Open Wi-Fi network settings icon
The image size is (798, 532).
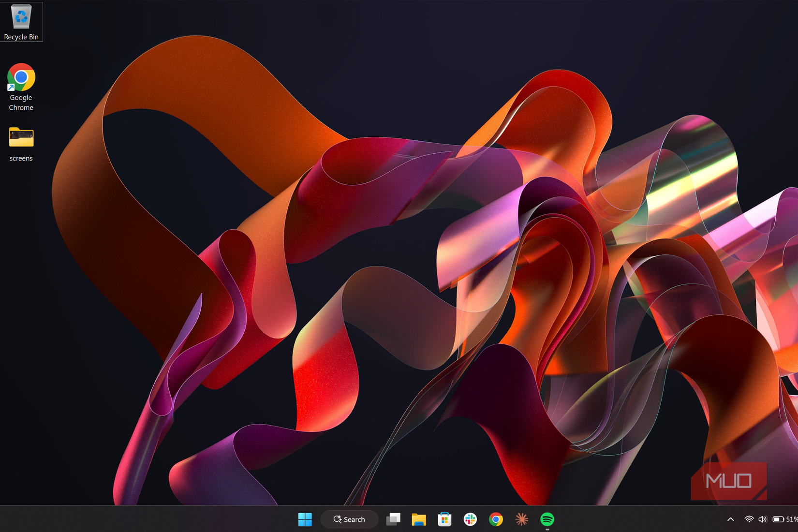click(x=749, y=519)
